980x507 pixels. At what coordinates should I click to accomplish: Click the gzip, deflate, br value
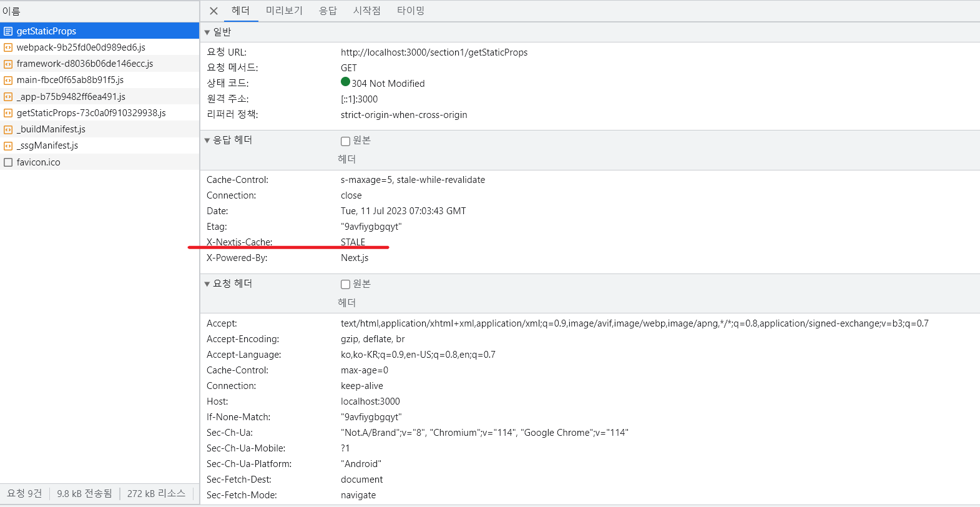pos(373,339)
